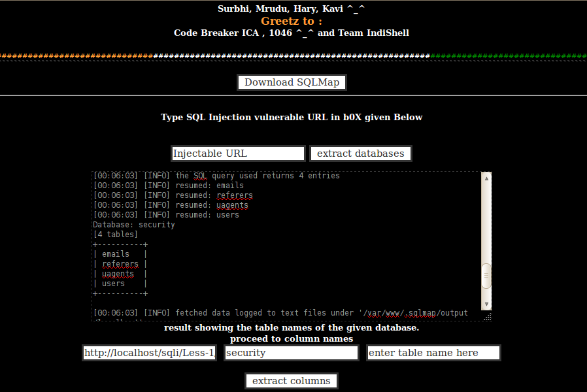Viewport: 587px width, 392px height.
Task: Click the field showing http://localhost/sqli/Less-1
Action: click(149, 352)
